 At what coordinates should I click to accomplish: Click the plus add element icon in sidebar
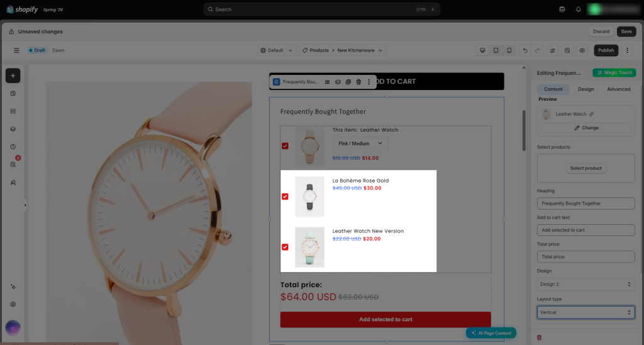click(13, 76)
